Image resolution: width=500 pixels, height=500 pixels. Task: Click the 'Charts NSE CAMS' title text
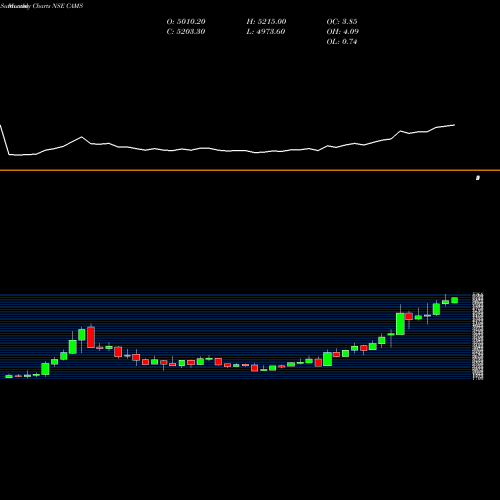(58, 6)
